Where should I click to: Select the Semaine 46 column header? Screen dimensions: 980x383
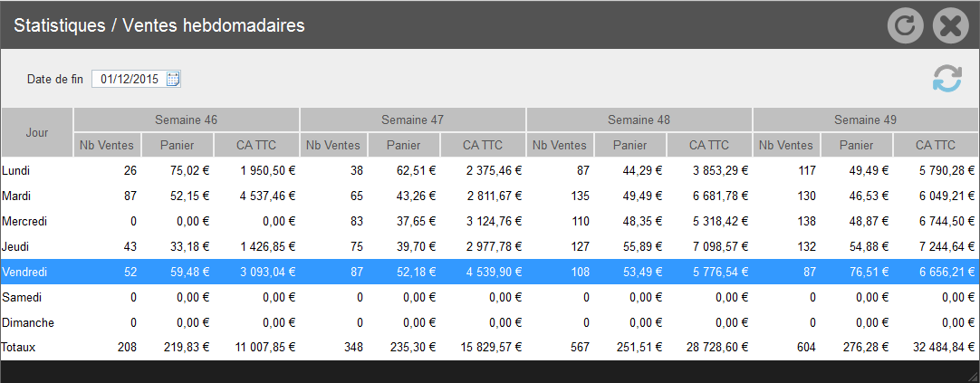click(187, 120)
